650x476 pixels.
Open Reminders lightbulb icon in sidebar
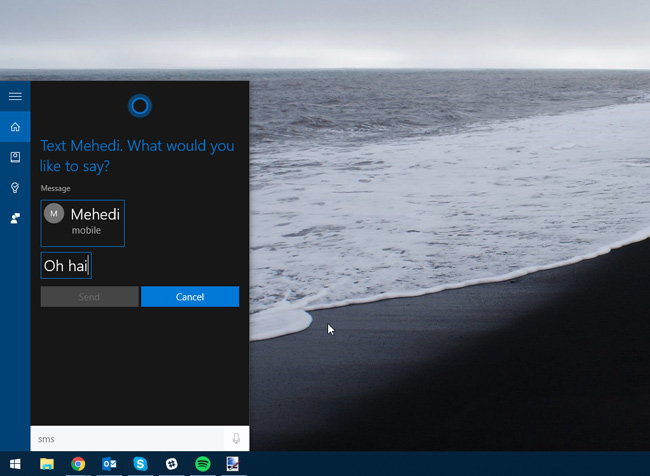pos(15,187)
